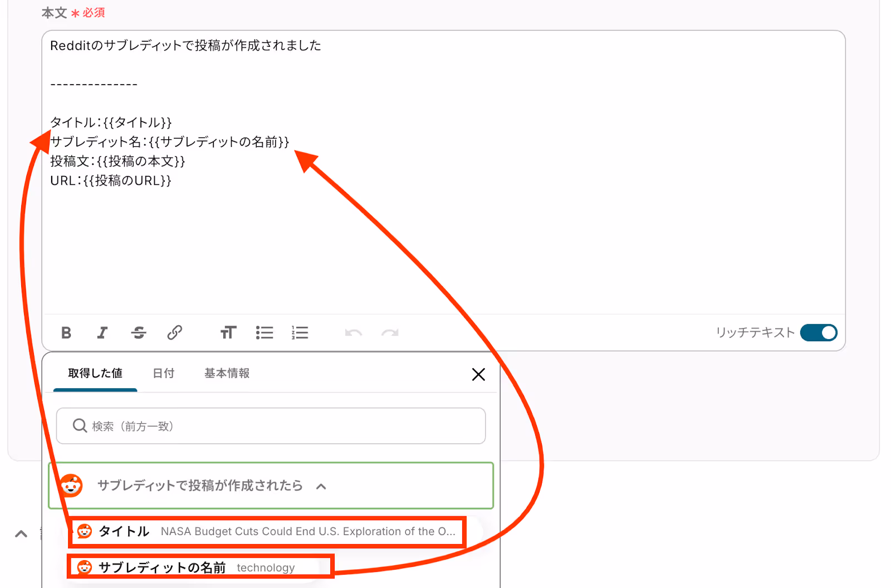Open the text size heading tool

[x=228, y=333]
